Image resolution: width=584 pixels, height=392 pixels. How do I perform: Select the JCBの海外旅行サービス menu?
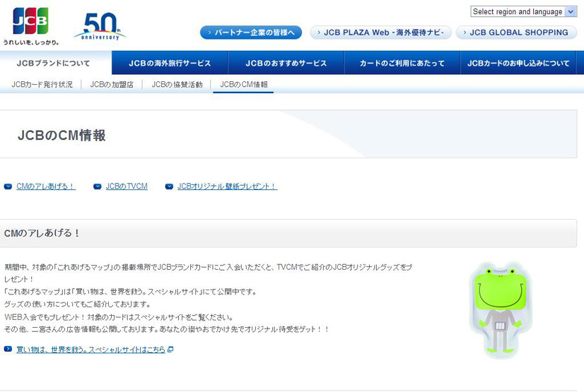tap(170, 64)
